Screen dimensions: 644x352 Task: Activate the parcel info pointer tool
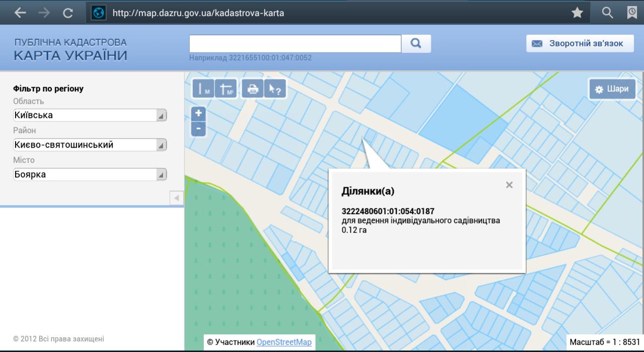pos(275,89)
